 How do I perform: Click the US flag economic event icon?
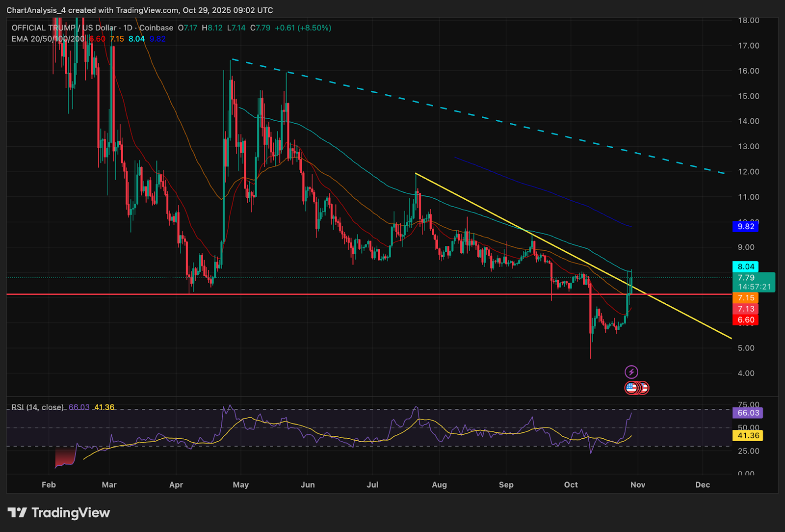pyautogui.click(x=631, y=388)
